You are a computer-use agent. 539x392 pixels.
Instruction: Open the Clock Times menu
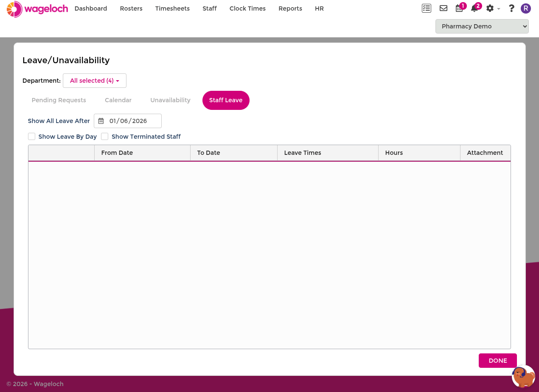click(x=247, y=8)
